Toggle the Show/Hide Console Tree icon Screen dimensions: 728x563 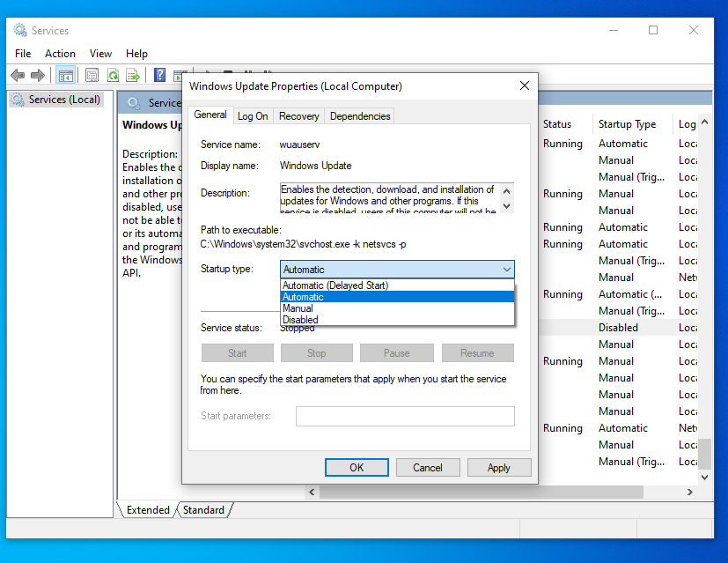pos(65,76)
